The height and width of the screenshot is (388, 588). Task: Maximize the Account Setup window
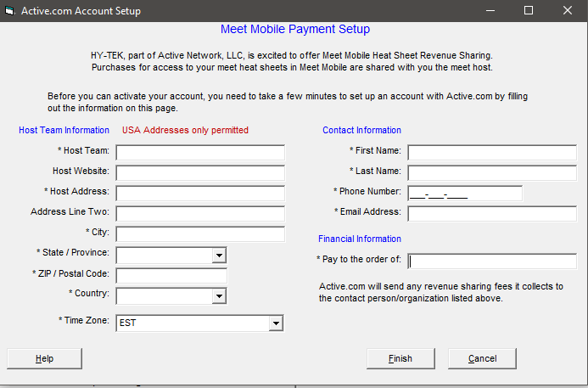tap(529, 10)
